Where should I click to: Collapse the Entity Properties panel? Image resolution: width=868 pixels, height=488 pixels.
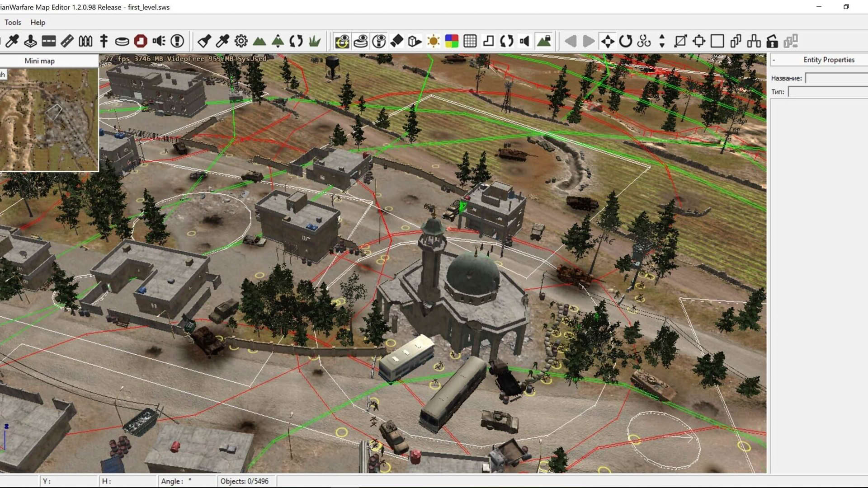click(774, 60)
